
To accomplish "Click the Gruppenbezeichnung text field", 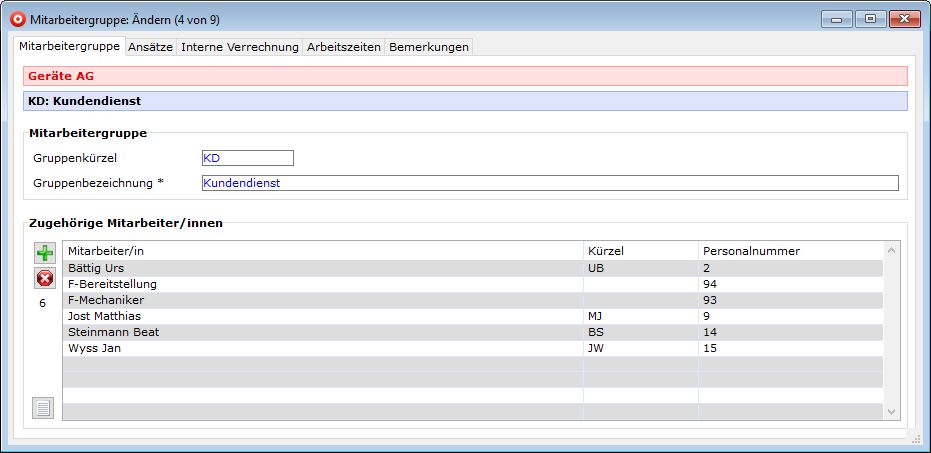I will 549,183.
